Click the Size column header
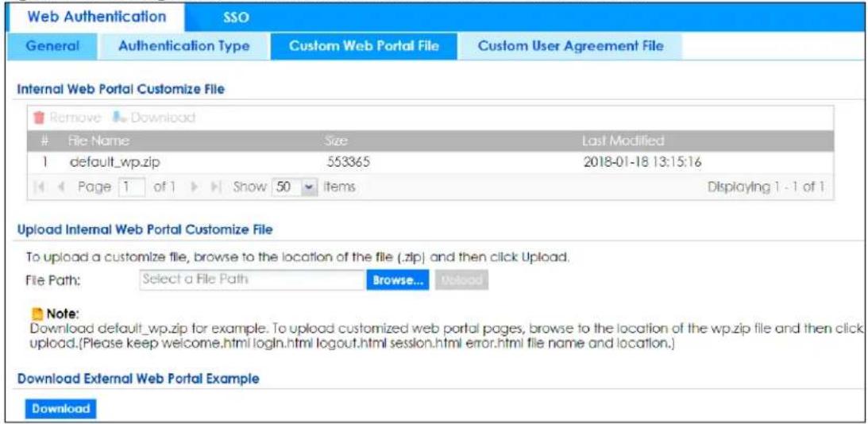The image size is (868, 424). coord(336,141)
